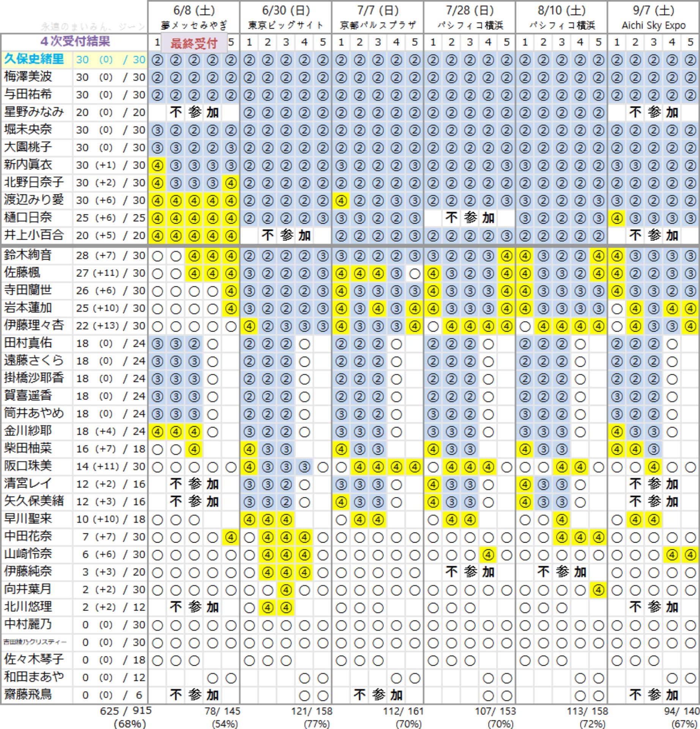Image resolution: width=700 pixels, height=729 pixels.
Task: Click 向井葉月's yellow ④ under 8/10
Action: (x=598, y=590)
